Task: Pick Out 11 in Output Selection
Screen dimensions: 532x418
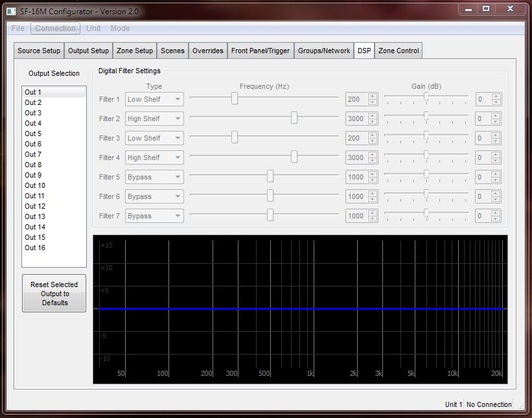Action: [x=54, y=196]
